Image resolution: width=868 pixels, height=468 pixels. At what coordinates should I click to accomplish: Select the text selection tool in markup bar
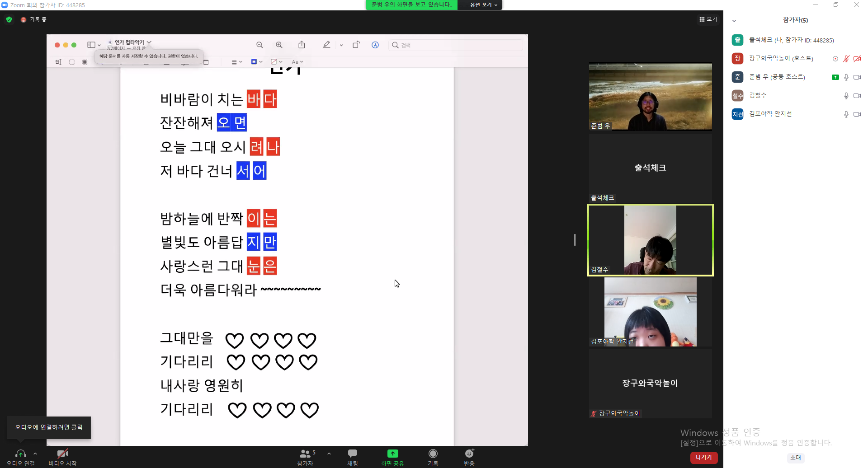click(58, 62)
